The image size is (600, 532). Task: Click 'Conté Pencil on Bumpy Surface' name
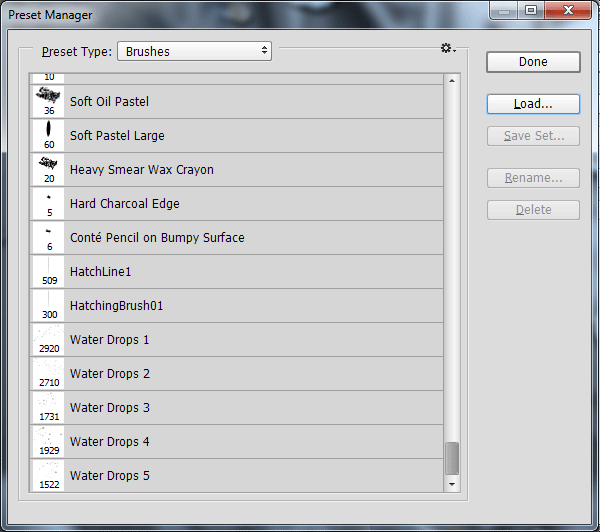[157, 238]
